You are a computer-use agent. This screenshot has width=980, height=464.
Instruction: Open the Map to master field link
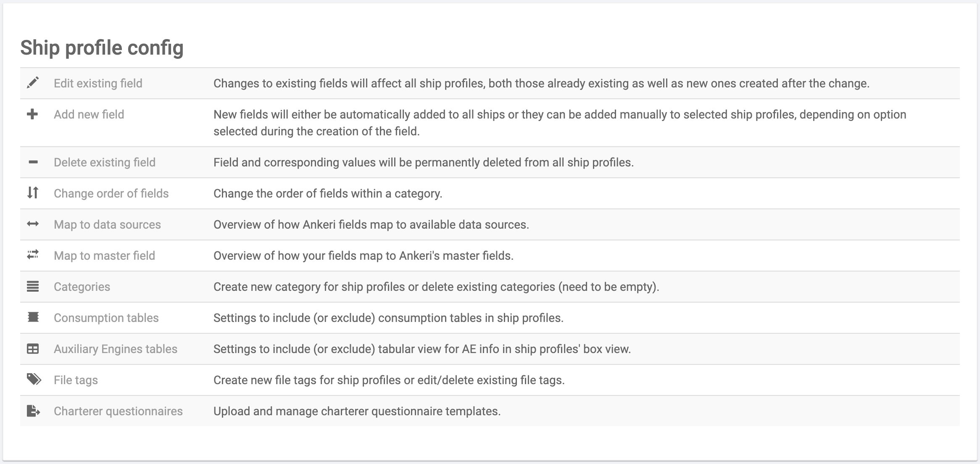(x=104, y=256)
